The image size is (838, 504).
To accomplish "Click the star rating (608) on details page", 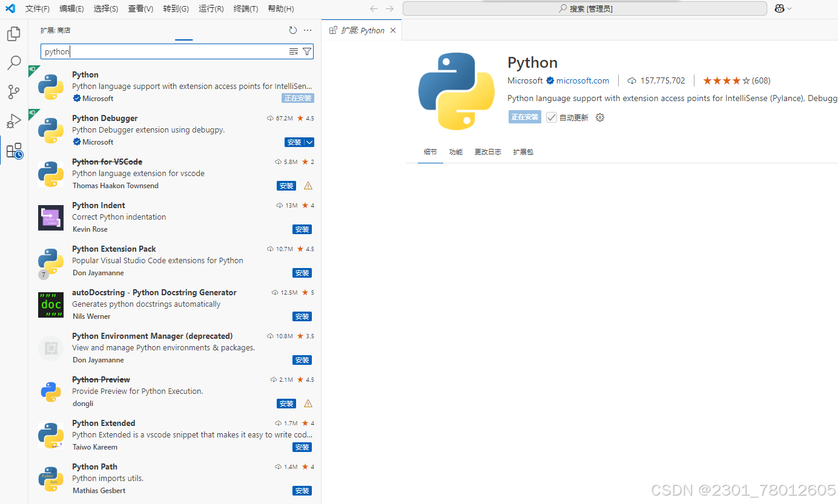I will coord(736,80).
